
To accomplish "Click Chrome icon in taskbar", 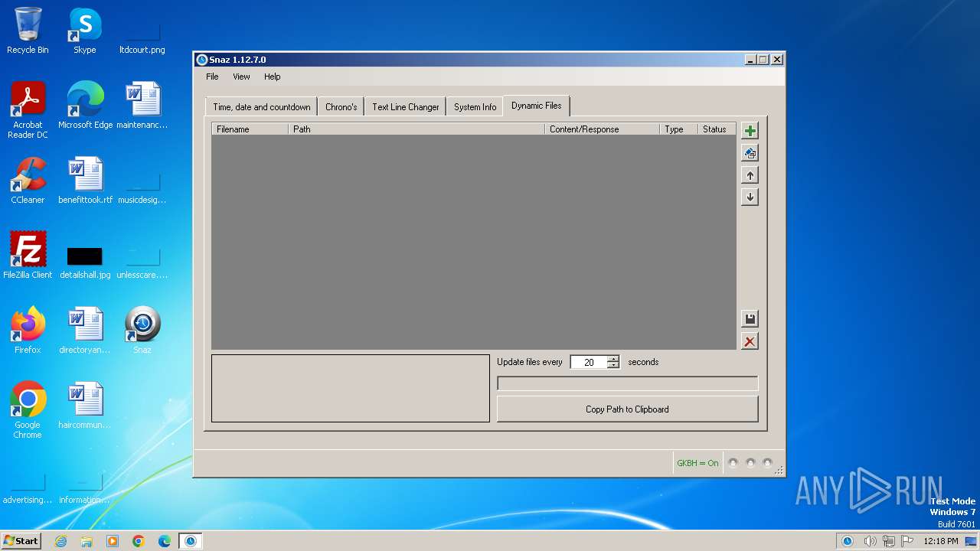I will (x=139, y=541).
